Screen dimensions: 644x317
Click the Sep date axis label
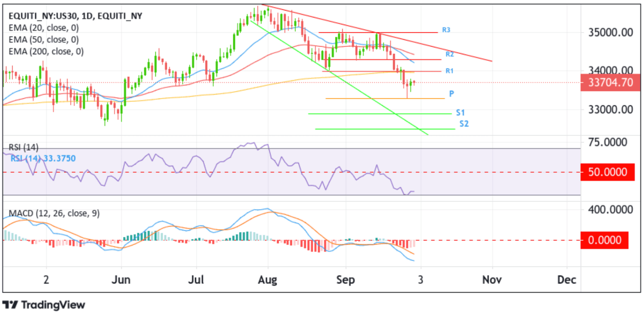[345, 280]
